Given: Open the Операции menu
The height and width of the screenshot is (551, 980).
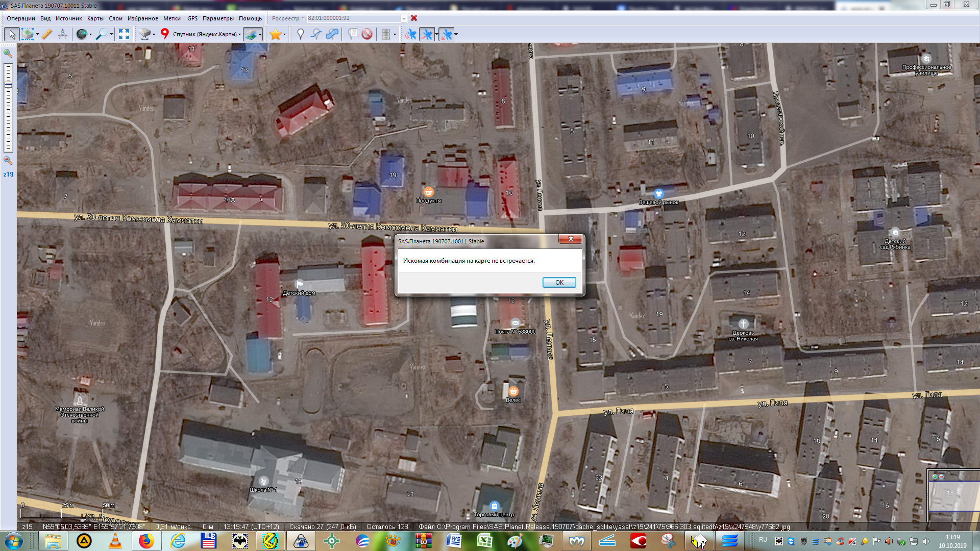Looking at the screenshot, I should pos(21,18).
